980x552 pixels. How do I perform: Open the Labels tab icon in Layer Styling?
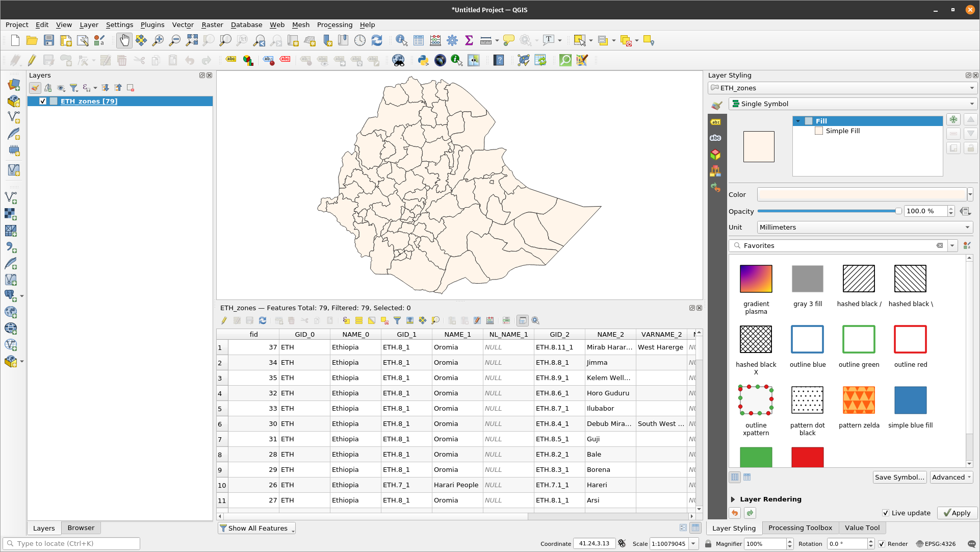click(x=716, y=122)
